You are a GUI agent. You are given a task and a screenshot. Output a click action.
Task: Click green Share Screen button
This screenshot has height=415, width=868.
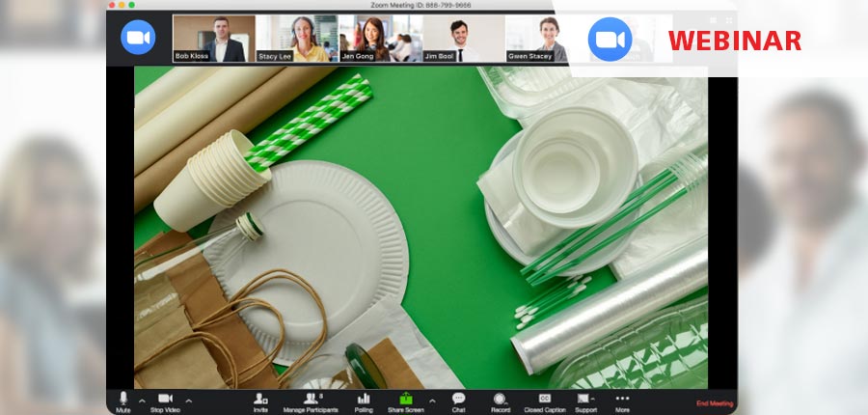pos(406,400)
